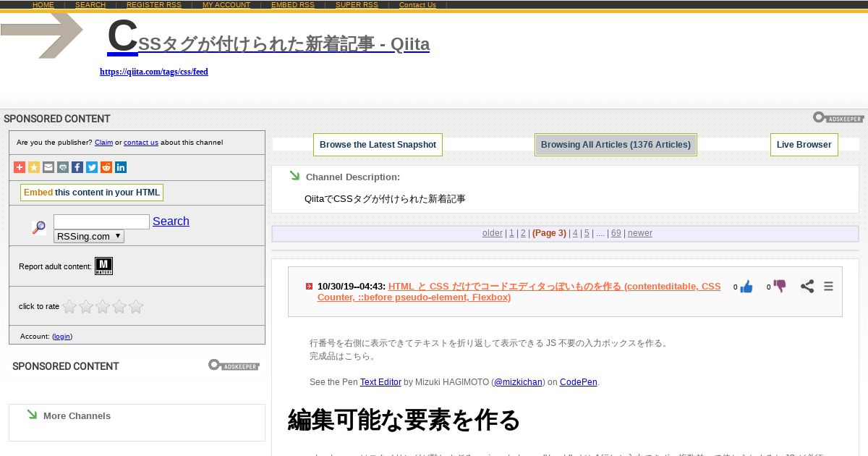
Task: Rate the channel five stars
Action: (136, 307)
